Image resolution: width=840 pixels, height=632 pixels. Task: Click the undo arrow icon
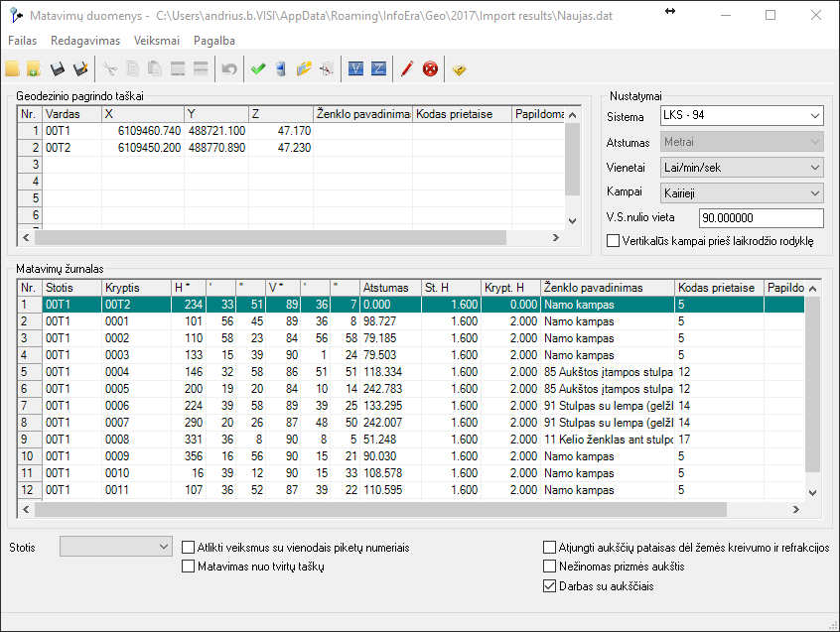[229, 69]
